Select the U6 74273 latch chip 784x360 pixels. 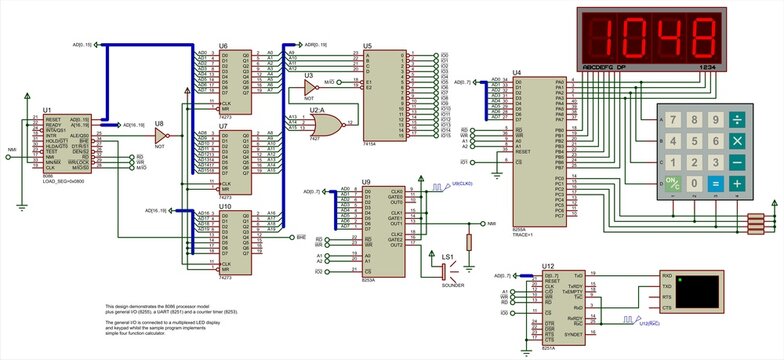(x=235, y=81)
